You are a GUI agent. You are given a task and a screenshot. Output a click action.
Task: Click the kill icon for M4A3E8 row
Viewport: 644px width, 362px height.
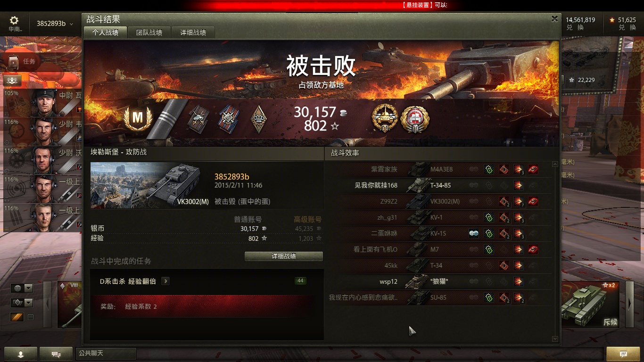pyautogui.click(x=533, y=169)
